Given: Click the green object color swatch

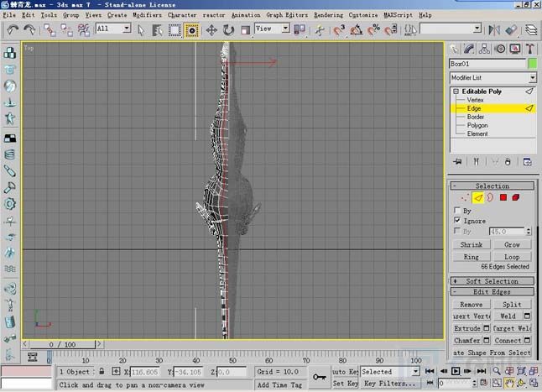Looking at the screenshot, I should [x=533, y=64].
